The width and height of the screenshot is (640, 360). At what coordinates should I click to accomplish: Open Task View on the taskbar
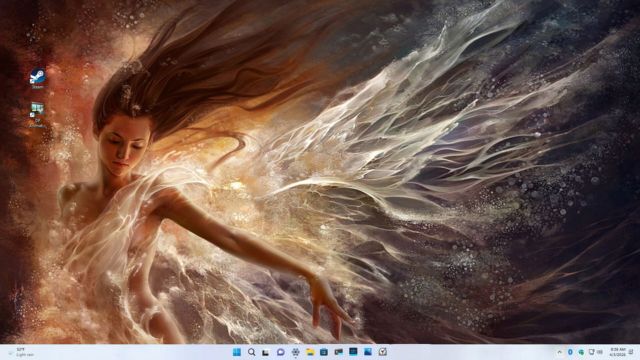[266, 352]
